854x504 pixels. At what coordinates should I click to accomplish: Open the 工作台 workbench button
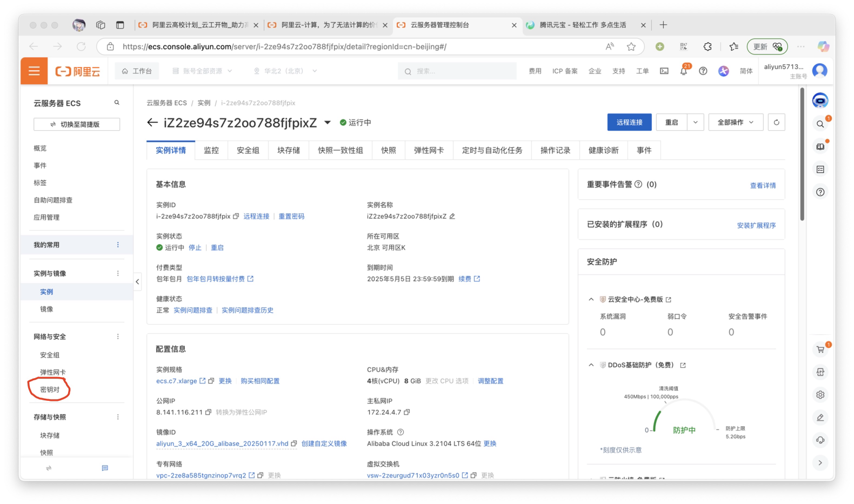(137, 71)
